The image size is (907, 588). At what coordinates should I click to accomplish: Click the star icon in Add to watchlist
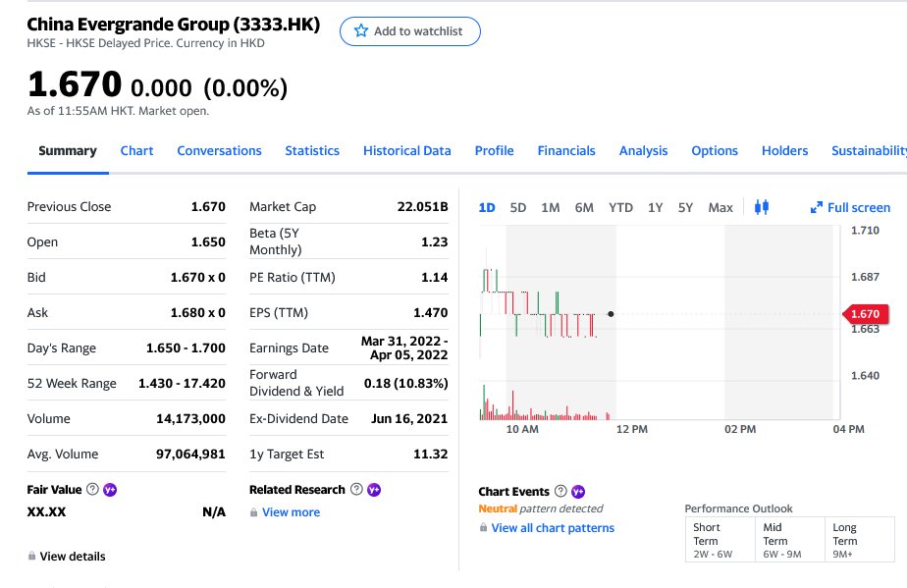point(361,30)
